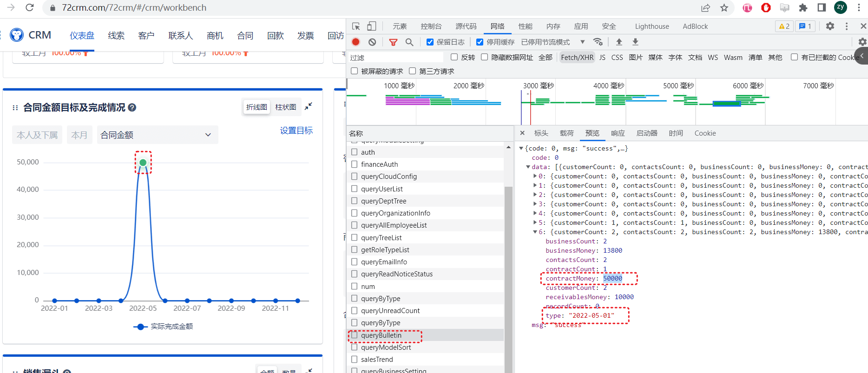The width and height of the screenshot is (868, 373).
Task: Click the fullscreen icon of contract chart card
Action: click(308, 106)
